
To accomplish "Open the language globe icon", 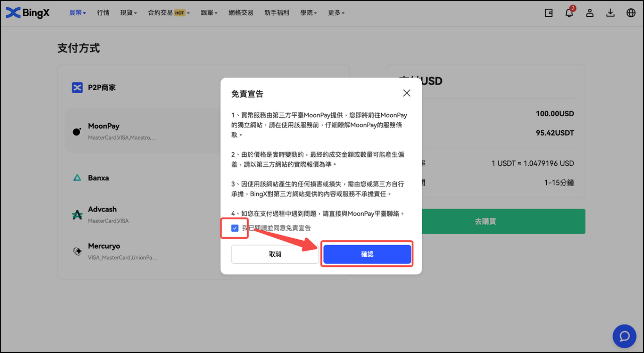I will pyautogui.click(x=631, y=13).
